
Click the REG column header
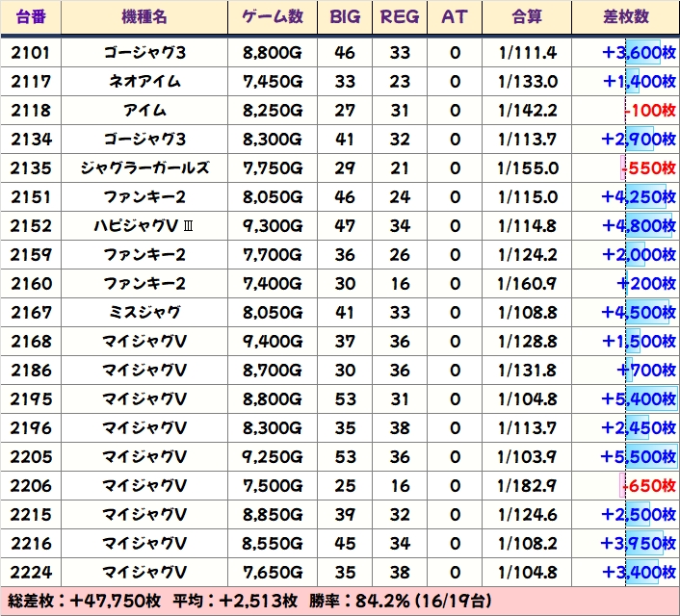[400, 17]
